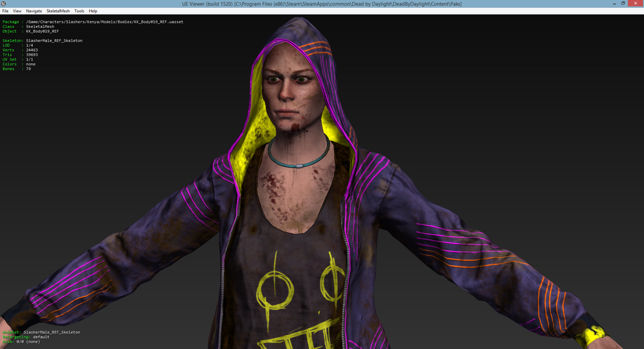The height and width of the screenshot is (349, 644).
Task: Click the AnimSet value SlasherMale_REF_Skeleton
Action: click(x=52, y=332)
